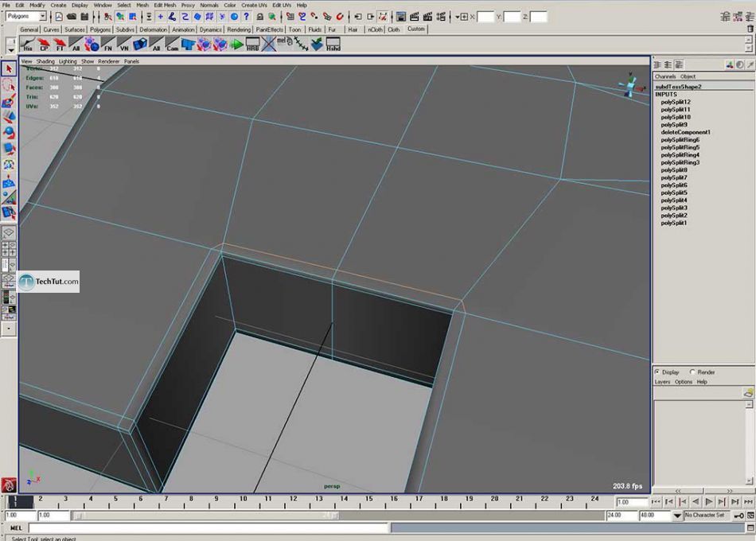Open the shelf menu arrow at left
Screen dimensions: 756x541
pyautogui.click(x=11, y=49)
